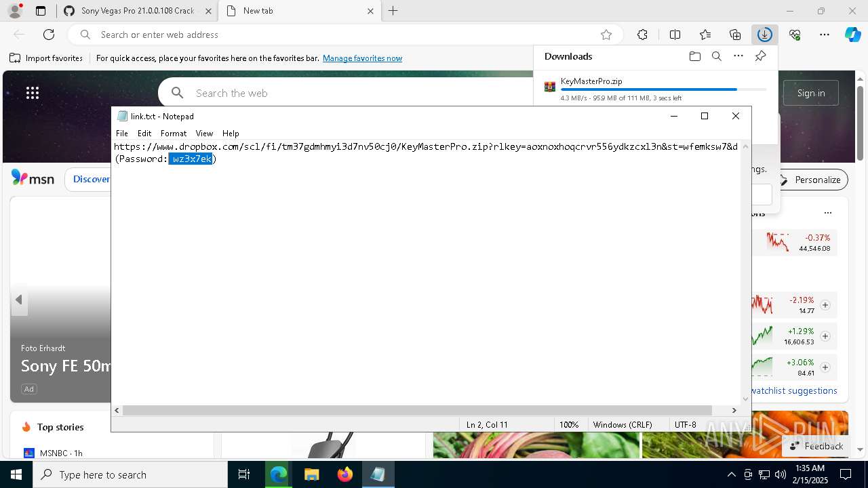Click the Notepad vertical scroll up arrow
This screenshot has width=868, height=488.
(746, 146)
